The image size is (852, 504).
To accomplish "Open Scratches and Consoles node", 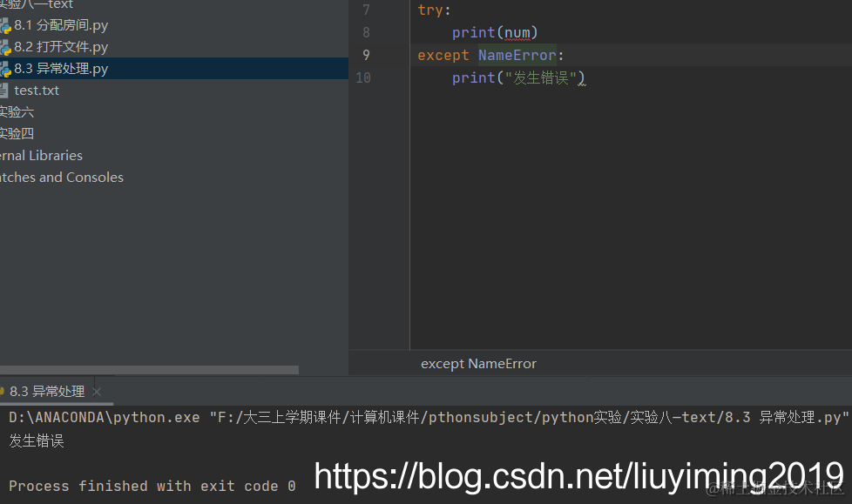I will pos(61,177).
